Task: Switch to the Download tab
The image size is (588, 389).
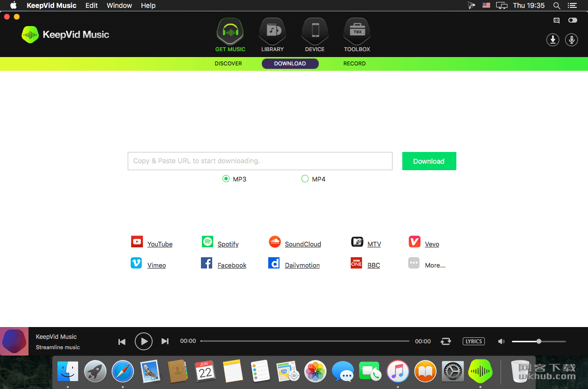Action: coord(290,63)
